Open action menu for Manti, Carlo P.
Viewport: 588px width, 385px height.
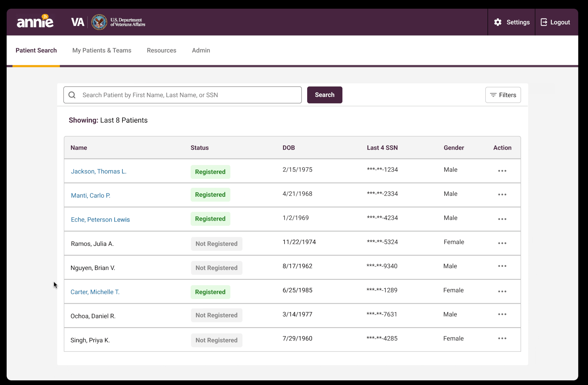502,195
